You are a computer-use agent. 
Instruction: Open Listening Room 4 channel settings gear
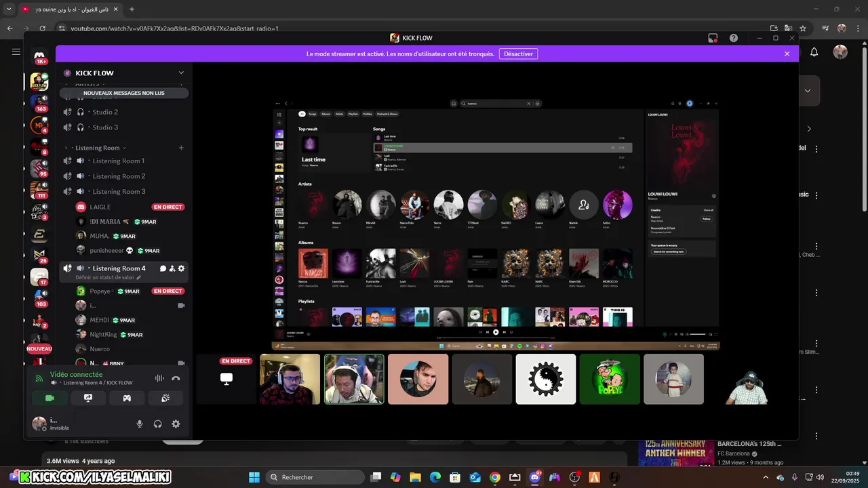(181, 268)
